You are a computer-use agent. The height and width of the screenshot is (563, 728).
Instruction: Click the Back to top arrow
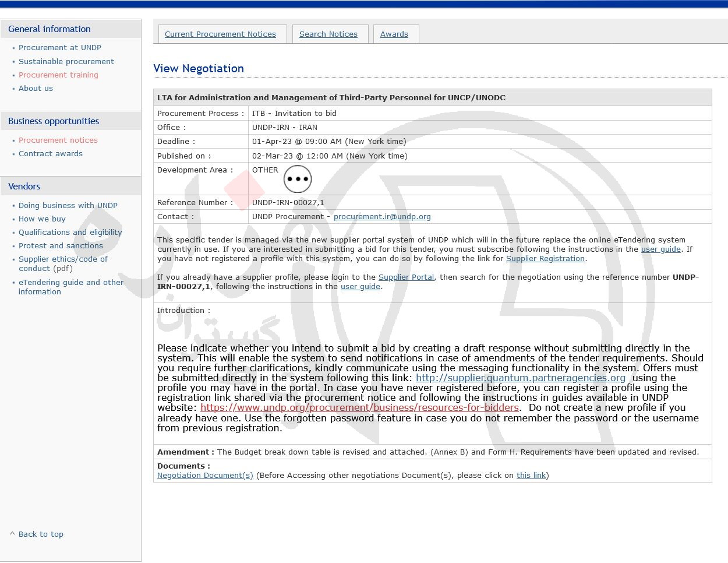(x=12, y=534)
